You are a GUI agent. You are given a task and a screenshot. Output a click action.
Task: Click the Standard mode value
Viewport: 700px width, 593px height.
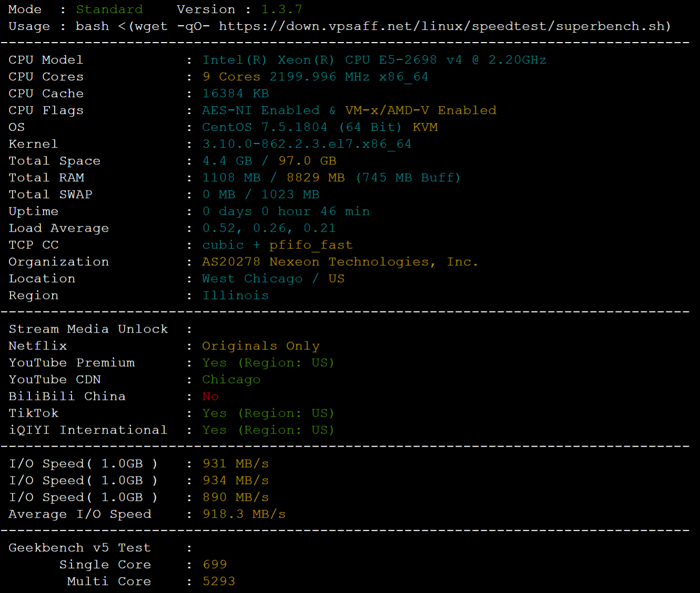(x=109, y=9)
